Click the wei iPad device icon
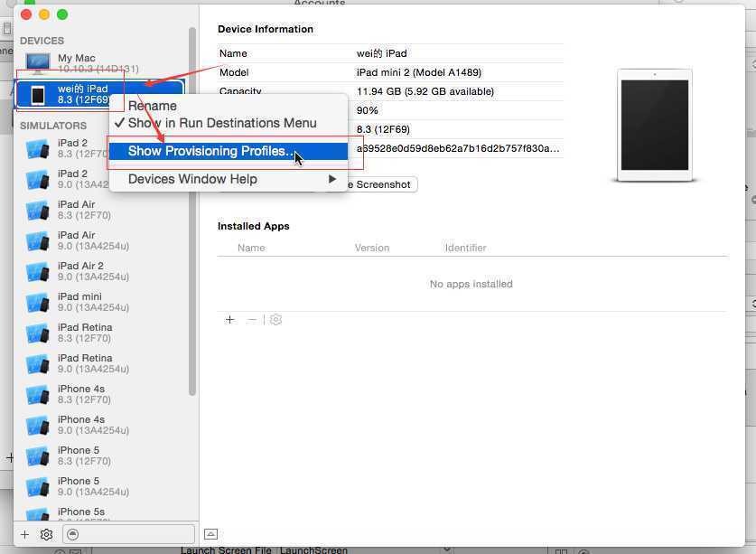Viewport: 756px width, 554px height. [x=38, y=95]
